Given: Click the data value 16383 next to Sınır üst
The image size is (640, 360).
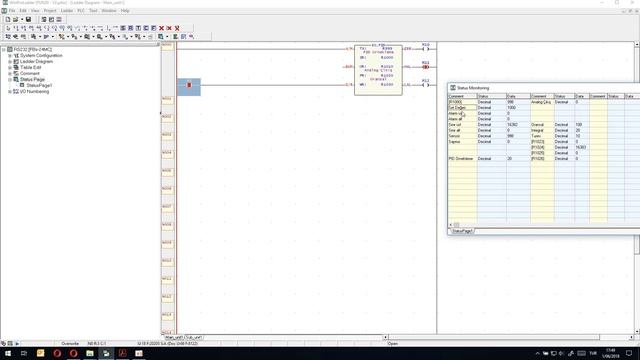Looking at the screenshot, I should 518,125.
